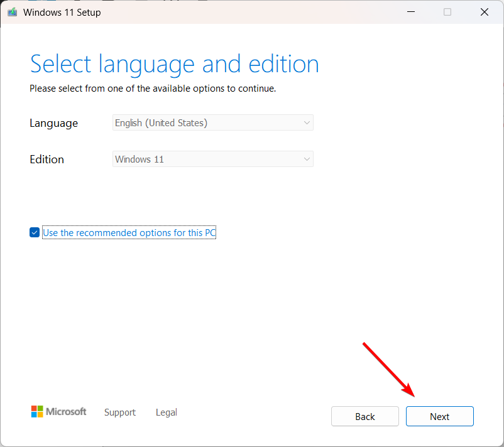Click the 'Windows 11 Setup' window title text
The width and height of the screenshot is (504, 447).
click(62, 12)
